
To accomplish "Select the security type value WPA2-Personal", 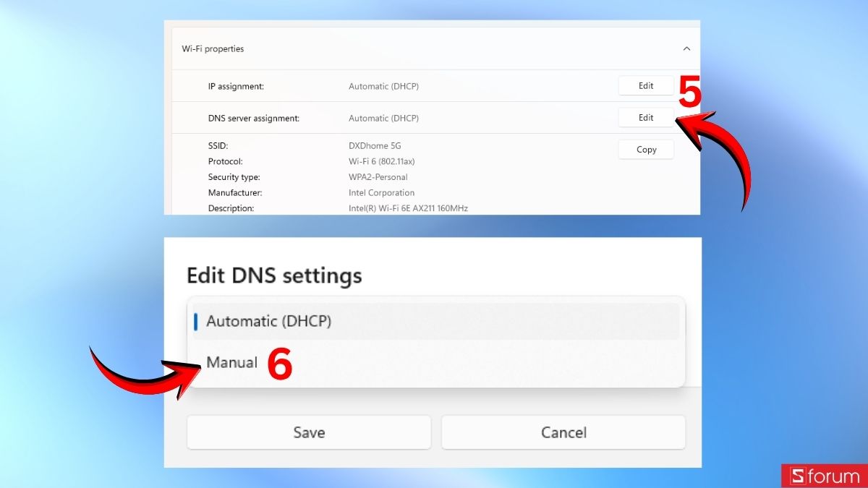I will [x=378, y=177].
